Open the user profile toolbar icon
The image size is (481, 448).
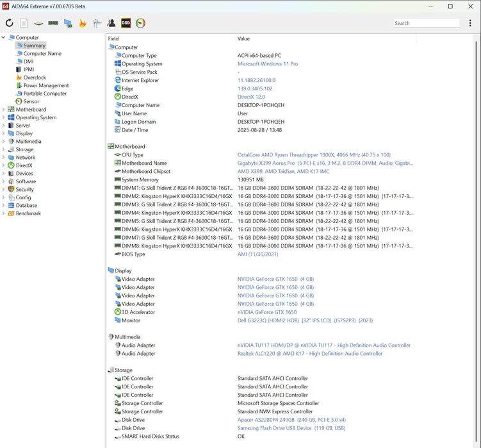tap(111, 23)
